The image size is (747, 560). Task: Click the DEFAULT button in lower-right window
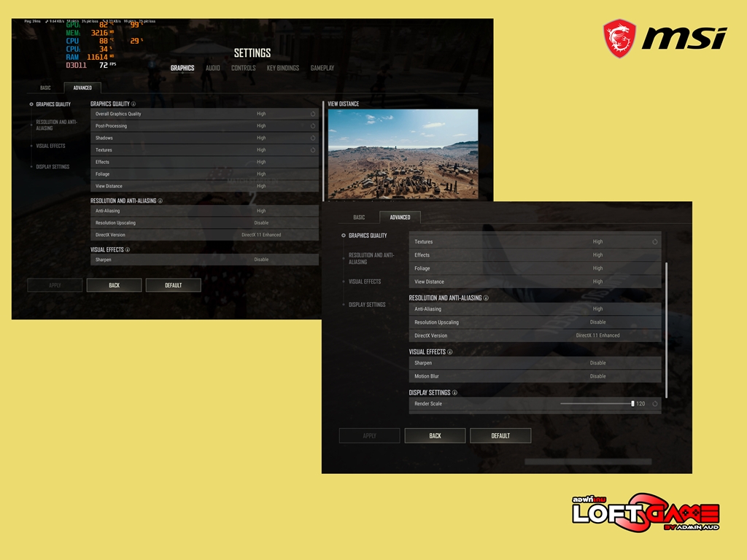pos(500,436)
